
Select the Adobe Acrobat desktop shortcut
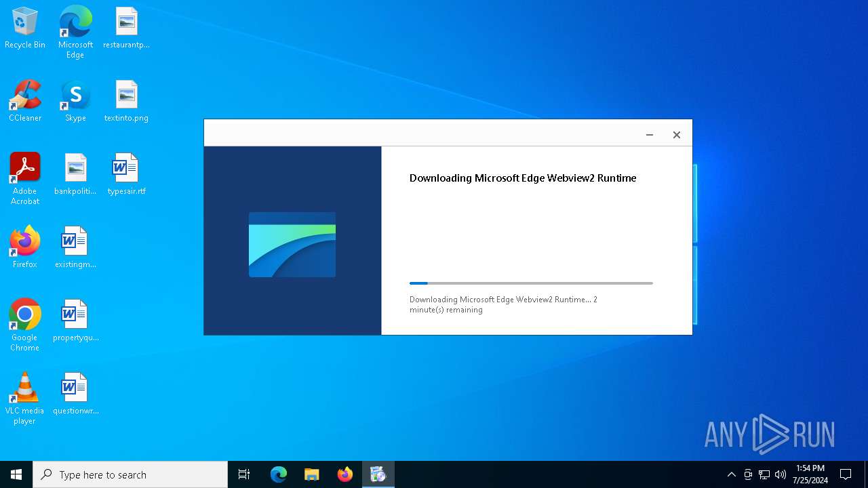[25, 179]
